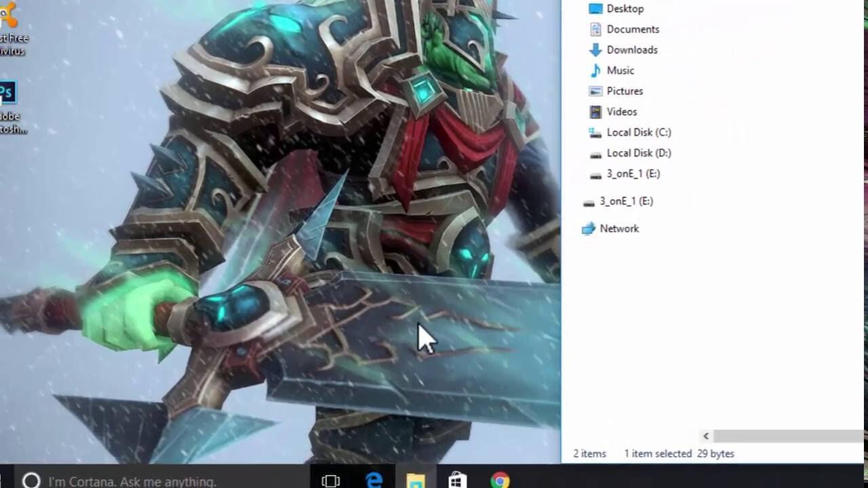Click the Local Disk (D:) drive icon
Image resolution: width=868 pixels, height=488 pixels.
tap(595, 154)
